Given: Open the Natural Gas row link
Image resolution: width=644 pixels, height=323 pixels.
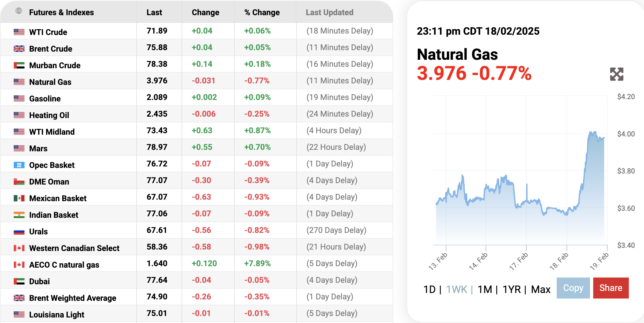Looking at the screenshot, I should point(50,82).
